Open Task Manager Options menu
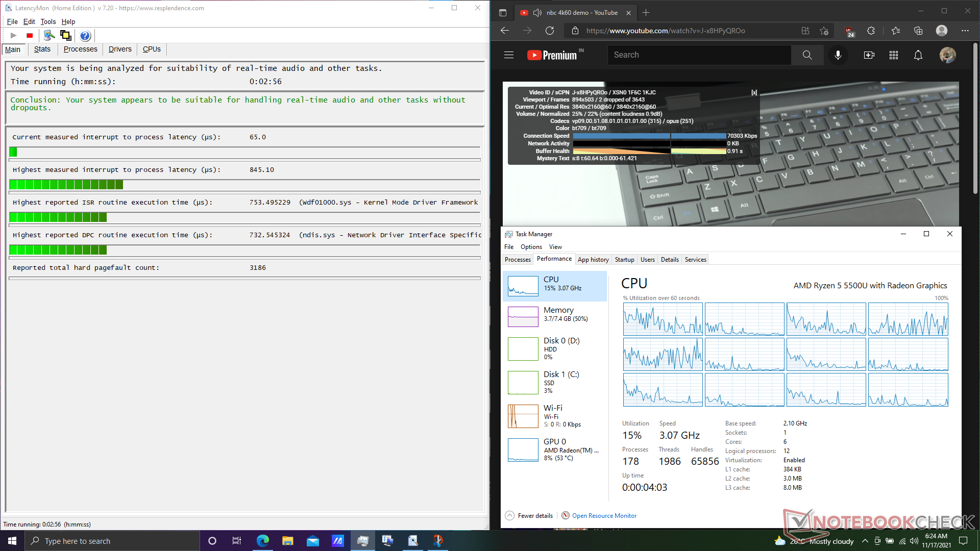 click(531, 247)
